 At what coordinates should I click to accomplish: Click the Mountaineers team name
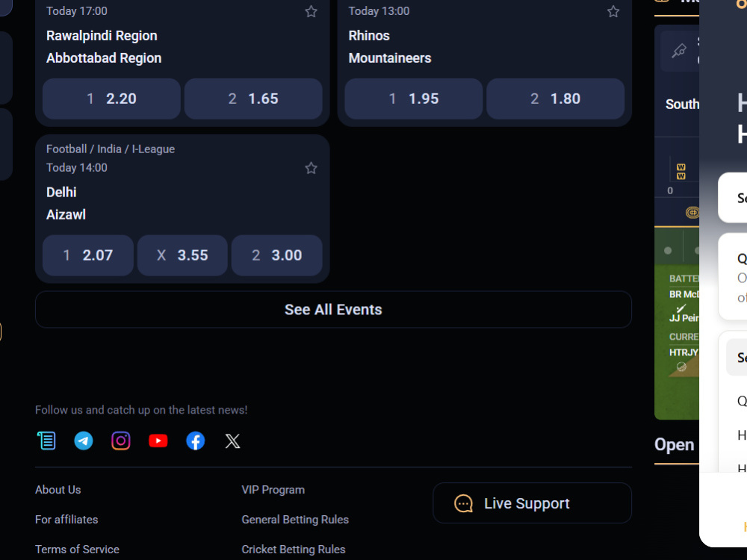click(x=390, y=58)
